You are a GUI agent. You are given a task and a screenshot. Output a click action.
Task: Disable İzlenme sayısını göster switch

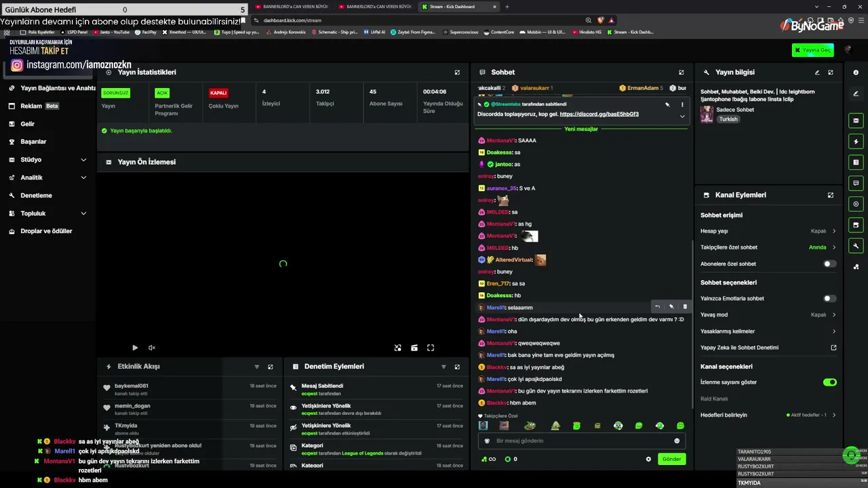click(x=829, y=382)
